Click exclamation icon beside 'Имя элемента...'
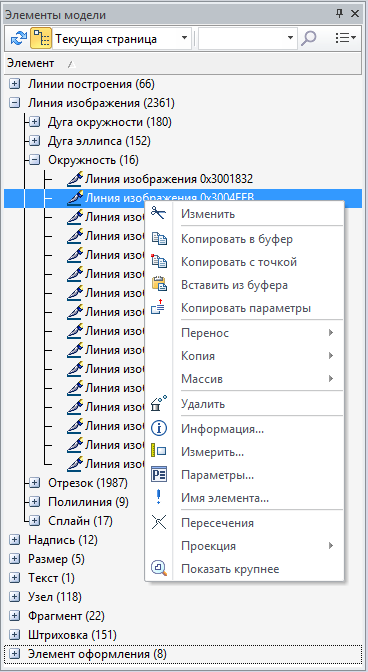This screenshot has height=672, width=368. [158, 498]
